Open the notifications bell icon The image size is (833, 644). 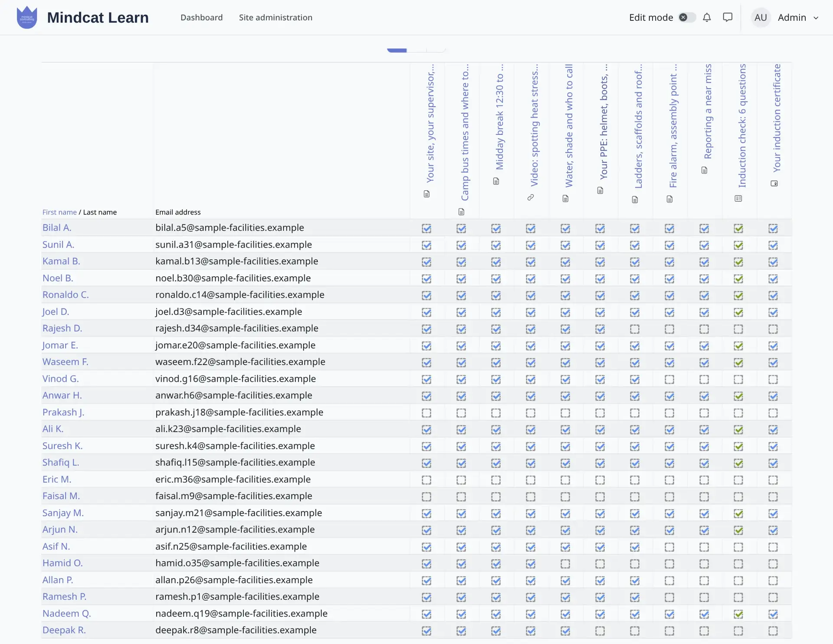point(707,17)
